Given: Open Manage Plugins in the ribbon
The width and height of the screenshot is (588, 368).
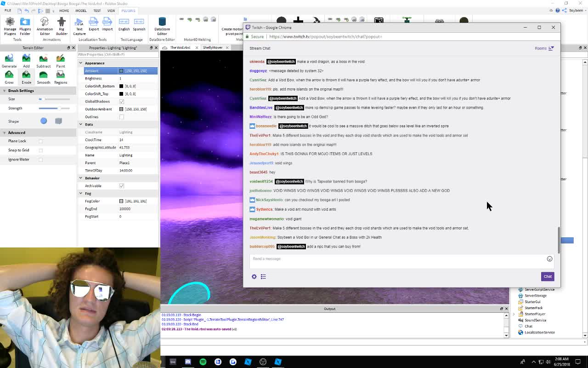Looking at the screenshot, I should pos(10,25).
